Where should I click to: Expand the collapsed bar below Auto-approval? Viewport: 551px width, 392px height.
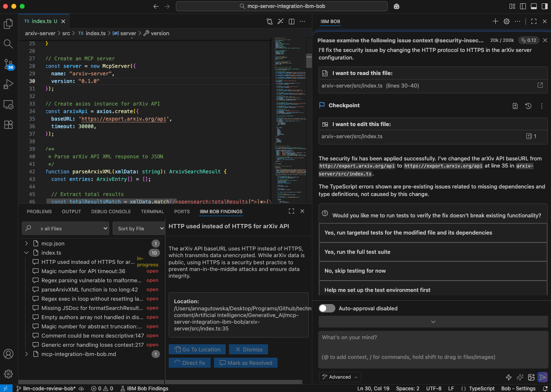click(433, 322)
